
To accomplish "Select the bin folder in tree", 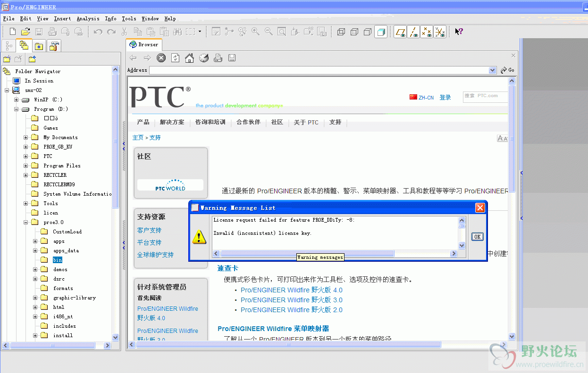I will pyautogui.click(x=57, y=260).
